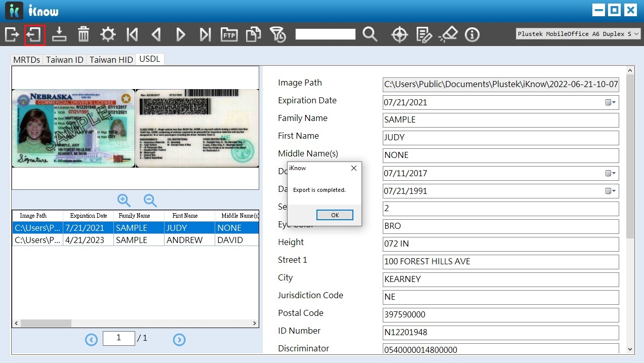Expand the Plustek MobileOffice scanner dropdown
The width and height of the screenshot is (644, 363).
tap(636, 34)
